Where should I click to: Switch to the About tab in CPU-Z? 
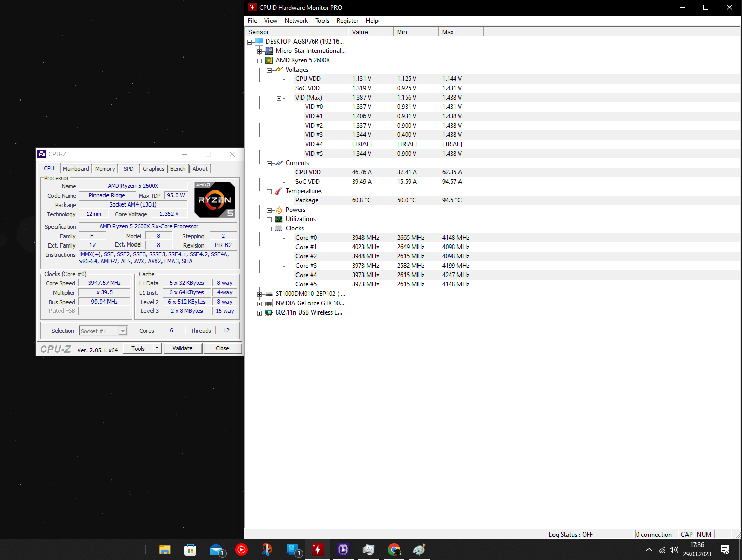[x=200, y=169]
